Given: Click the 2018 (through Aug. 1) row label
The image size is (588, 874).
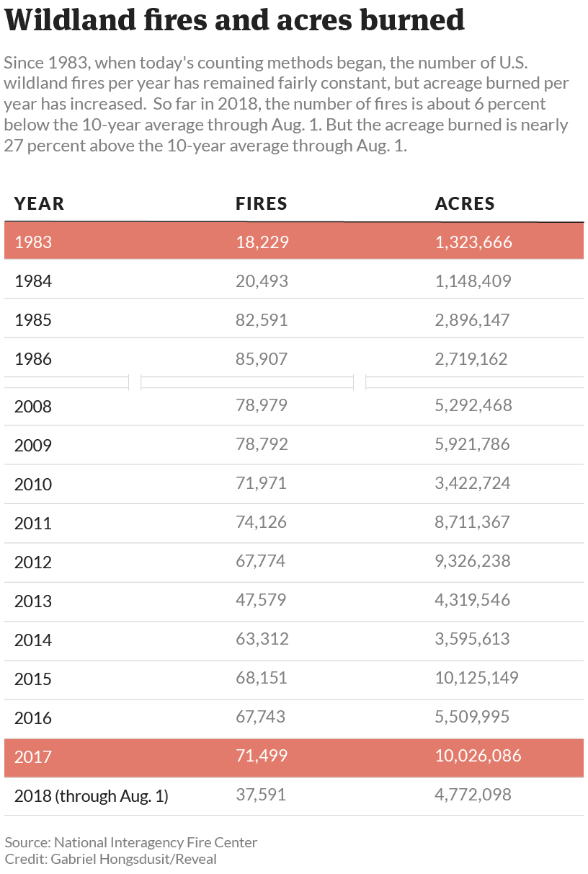Looking at the screenshot, I should 91,795.
